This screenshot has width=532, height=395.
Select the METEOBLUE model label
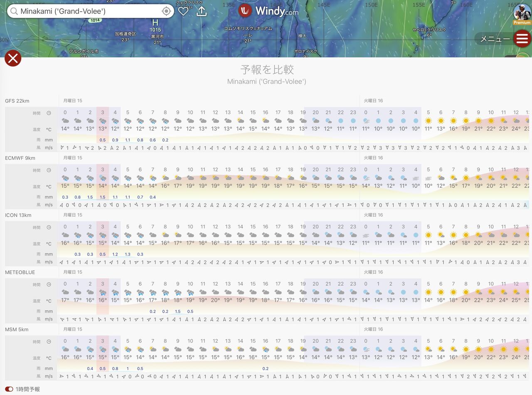[x=20, y=272]
